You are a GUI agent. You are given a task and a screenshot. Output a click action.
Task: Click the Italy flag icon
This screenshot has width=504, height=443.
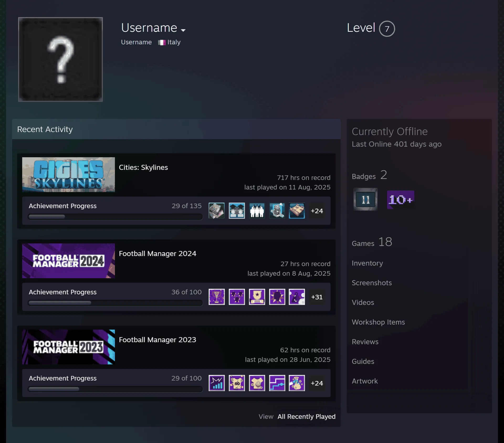click(x=162, y=43)
